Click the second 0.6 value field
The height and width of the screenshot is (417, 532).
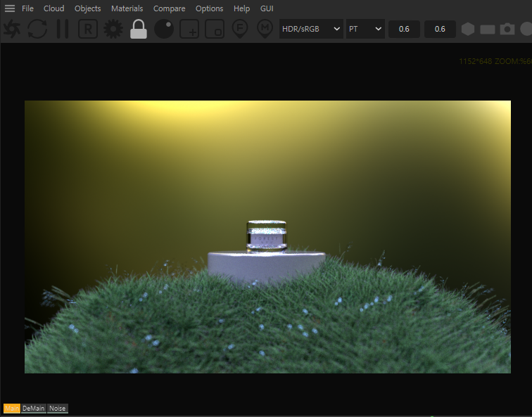click(440, 29)
